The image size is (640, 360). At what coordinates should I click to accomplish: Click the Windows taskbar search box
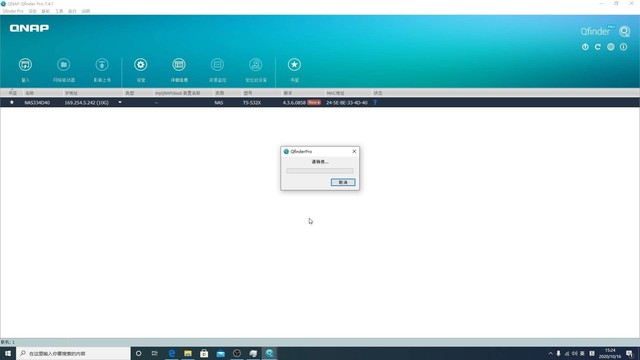[73, 353]
